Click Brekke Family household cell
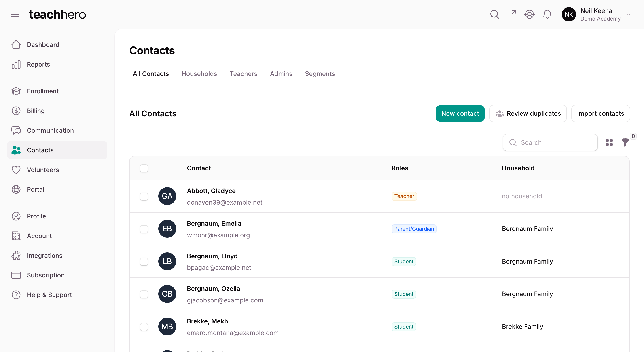 pyautogui.click(x=523, y=327)
